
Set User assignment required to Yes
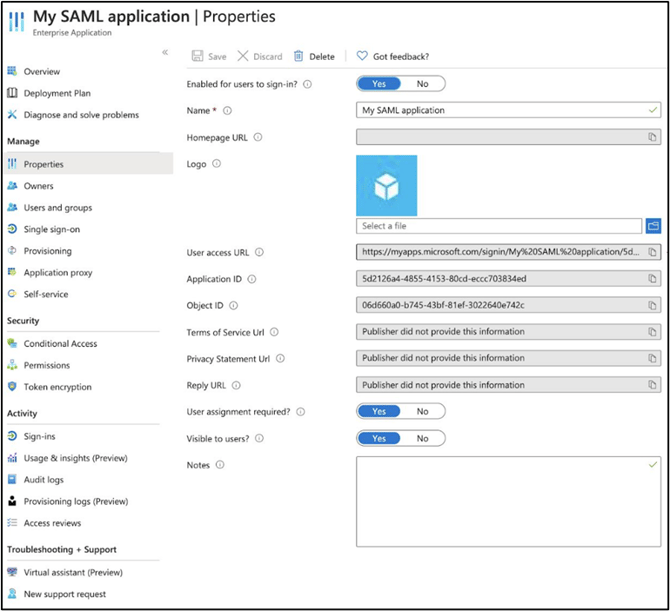[379, 411]
